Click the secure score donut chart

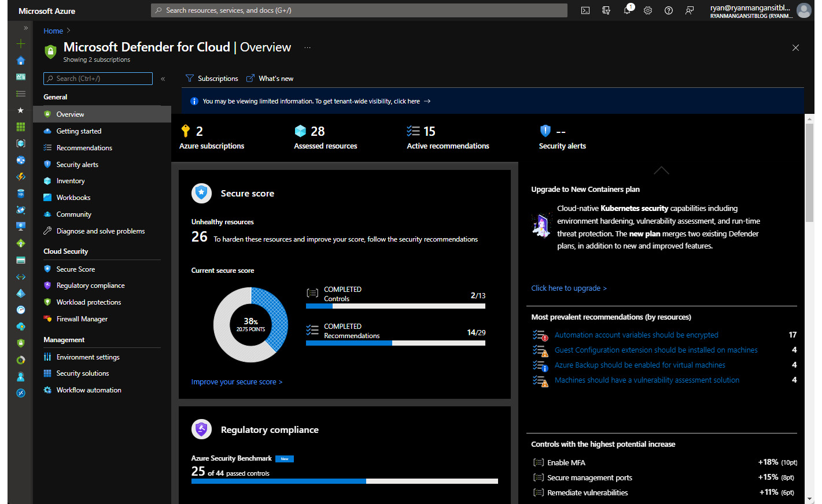tap(250, 325)
